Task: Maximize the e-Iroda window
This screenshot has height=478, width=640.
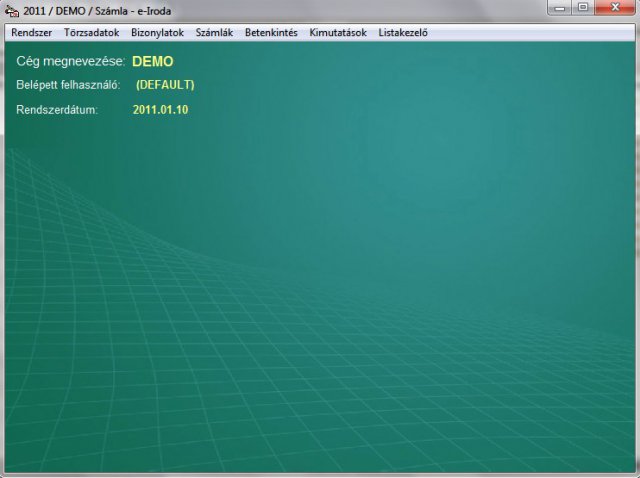Action: click(x=583, y=8)
